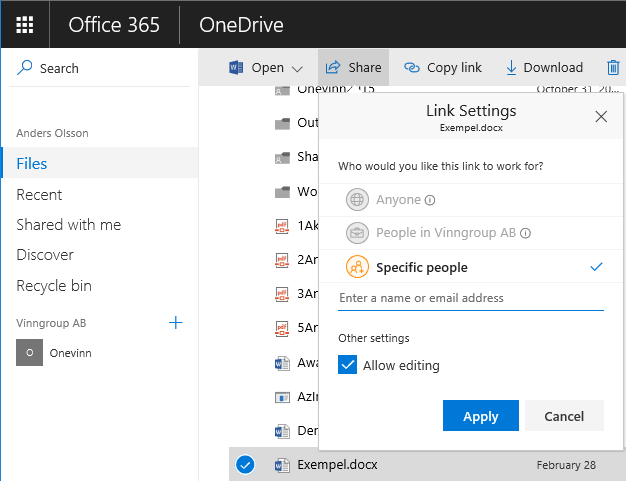The image size is (626, 481).
Task: Uncheck the Allow editing checkbox
Action: click(348, 365)
